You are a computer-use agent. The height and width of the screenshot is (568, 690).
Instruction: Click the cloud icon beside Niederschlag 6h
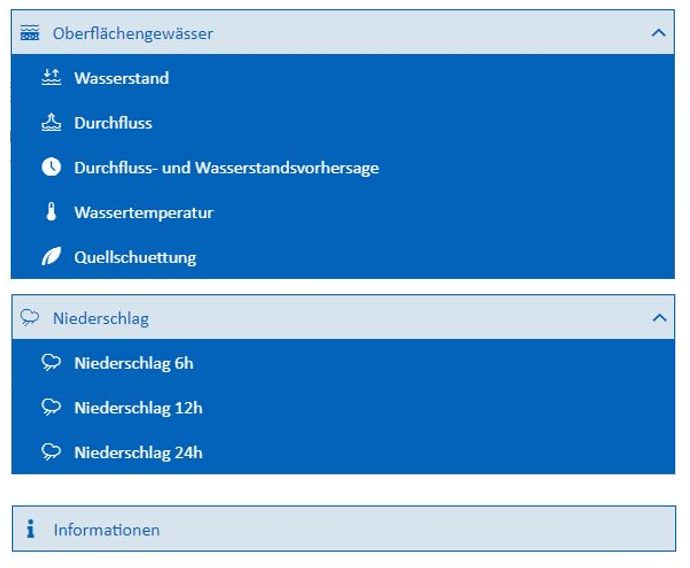[x=51, y=363]
